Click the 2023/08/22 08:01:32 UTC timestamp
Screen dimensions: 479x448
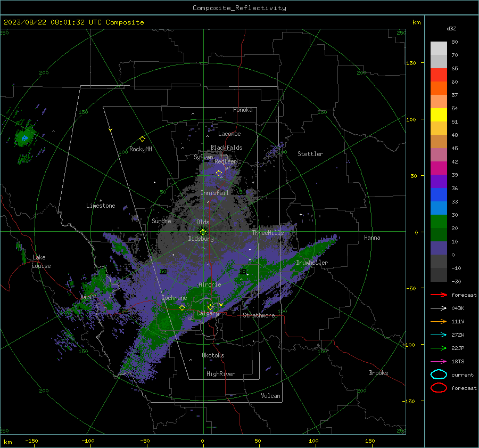point(48,22)
